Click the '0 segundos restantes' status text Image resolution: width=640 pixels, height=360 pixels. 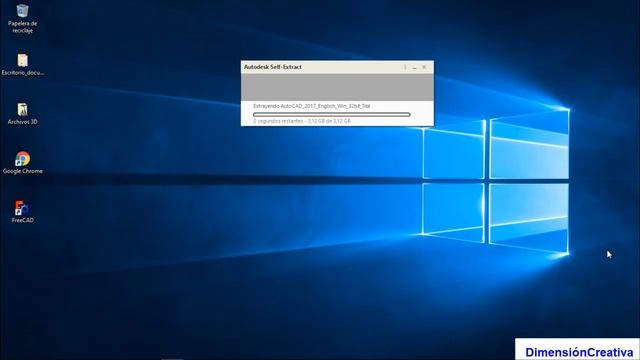[x=278, y=121]
